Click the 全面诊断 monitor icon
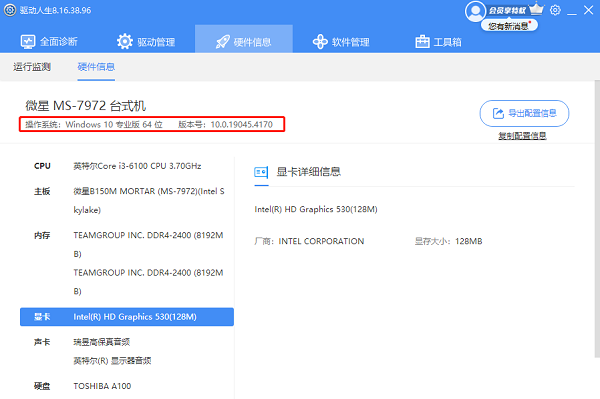This screenshot has height=399, width=600. pyautogui.click(x=28, y=42)
